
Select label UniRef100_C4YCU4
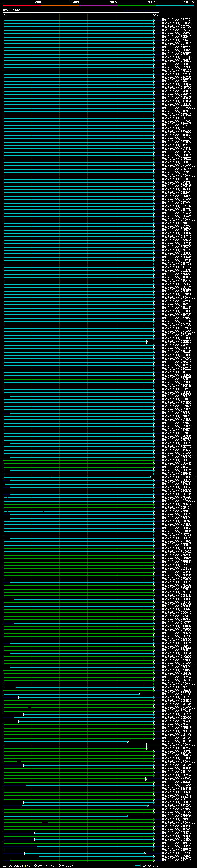176,484
